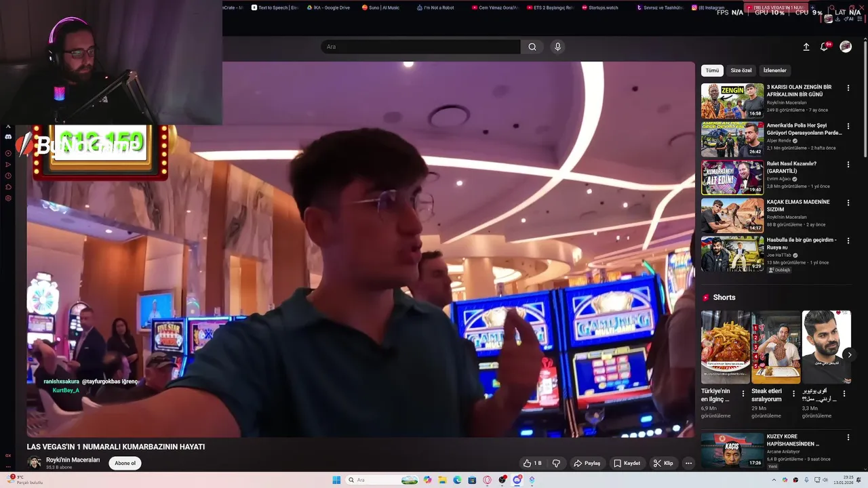Open volume control in system tray
Image resolution: width=868 pixels, height=488 pixels.
pyautogui.click(x=825, y=480)
